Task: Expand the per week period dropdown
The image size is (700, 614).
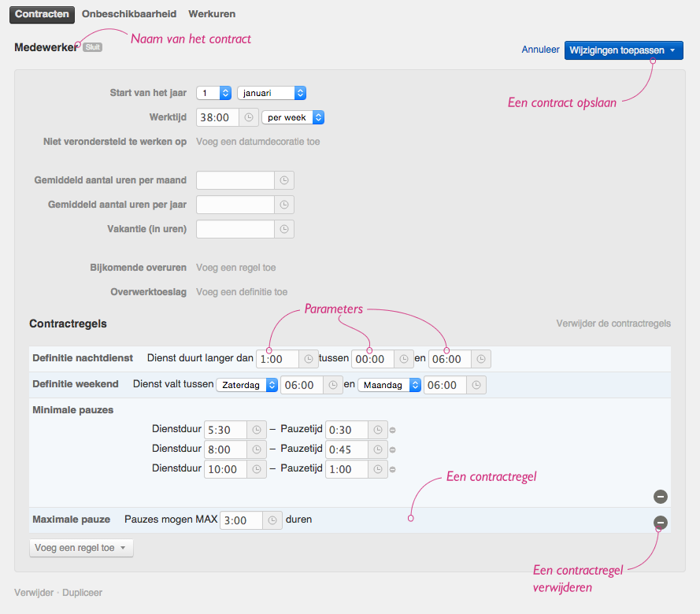Action: 293,117
